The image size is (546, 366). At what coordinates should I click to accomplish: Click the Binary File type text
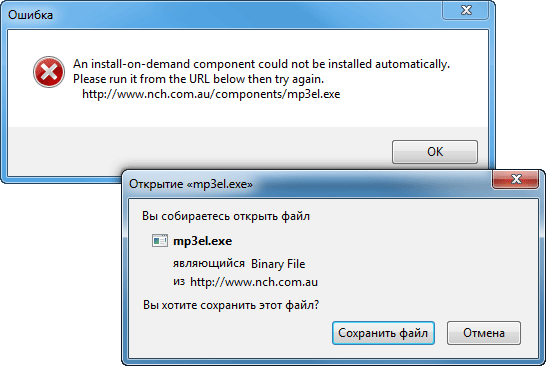[x=278, y=264]
